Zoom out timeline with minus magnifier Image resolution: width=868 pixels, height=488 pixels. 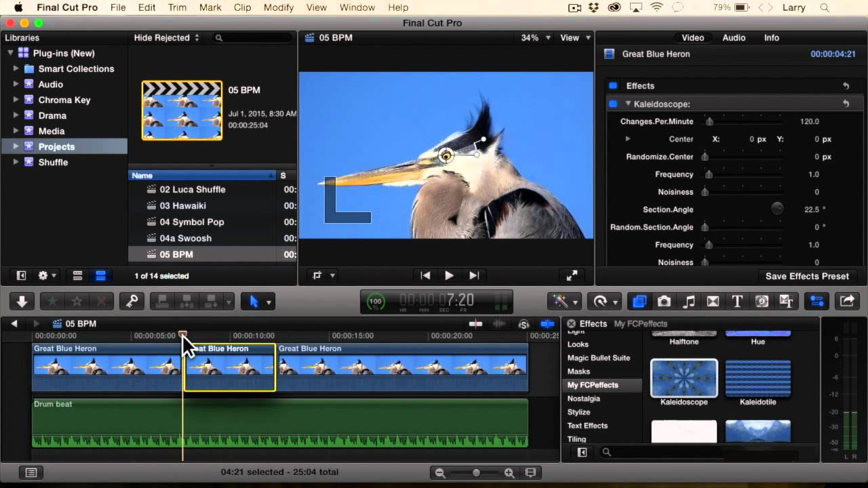(x=440, y=472)
